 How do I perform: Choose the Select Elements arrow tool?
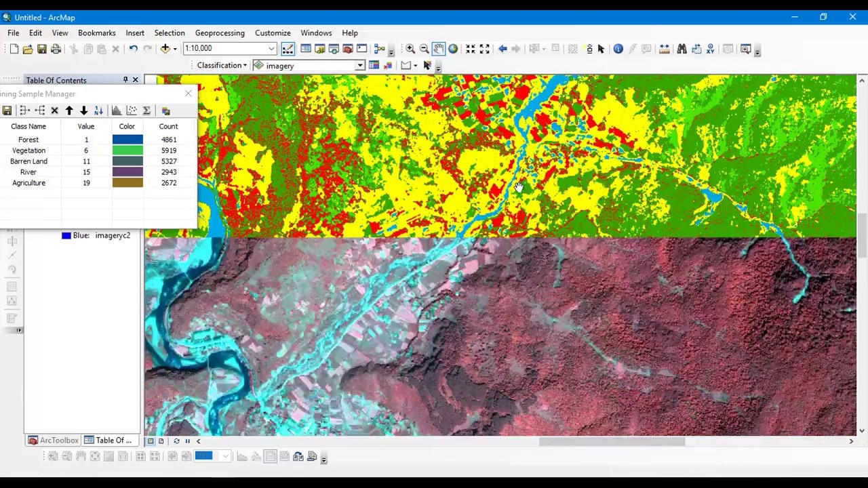(x=601, y=49)
